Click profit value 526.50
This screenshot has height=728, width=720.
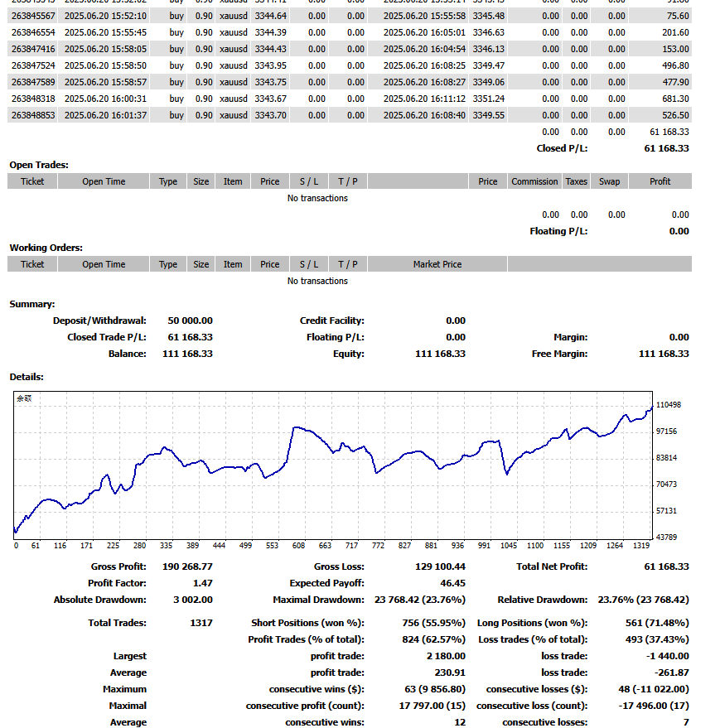coord(675,115)
